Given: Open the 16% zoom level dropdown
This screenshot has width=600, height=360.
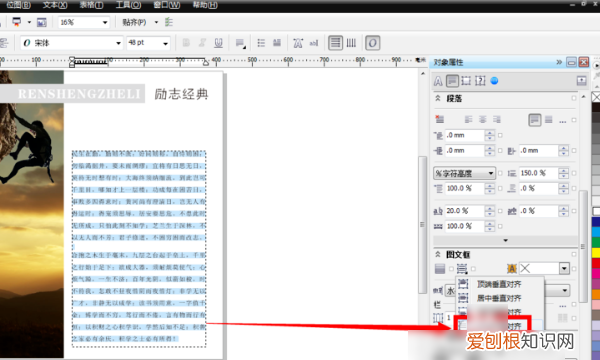Looking at the screenshot, I should click(x=105, y=23).
